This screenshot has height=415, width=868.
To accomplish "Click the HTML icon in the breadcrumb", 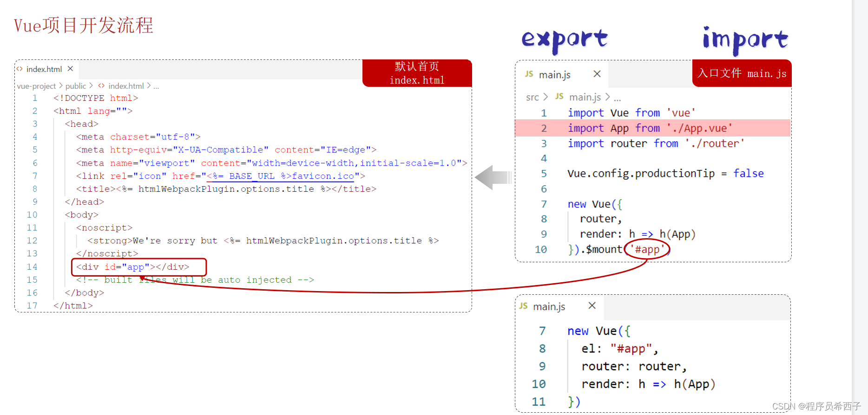I will point(101,86).
